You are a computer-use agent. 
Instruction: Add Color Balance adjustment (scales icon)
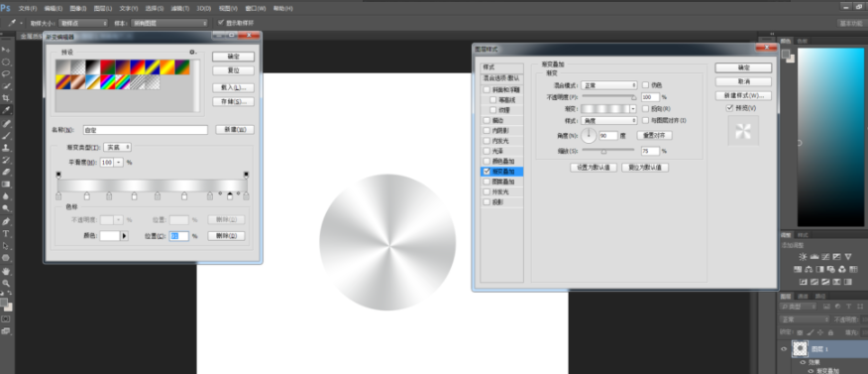click(809, 269)
